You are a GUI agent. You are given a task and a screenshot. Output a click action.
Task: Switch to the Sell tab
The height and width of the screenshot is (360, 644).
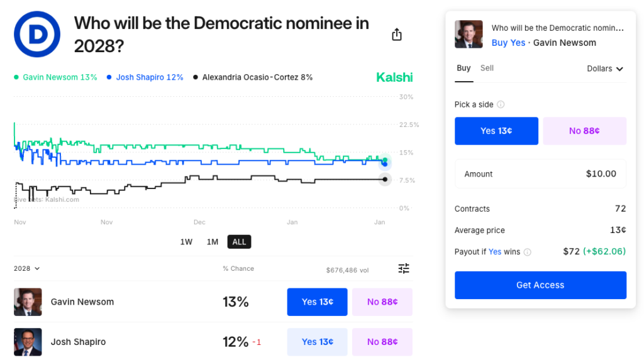coord(487,68)
